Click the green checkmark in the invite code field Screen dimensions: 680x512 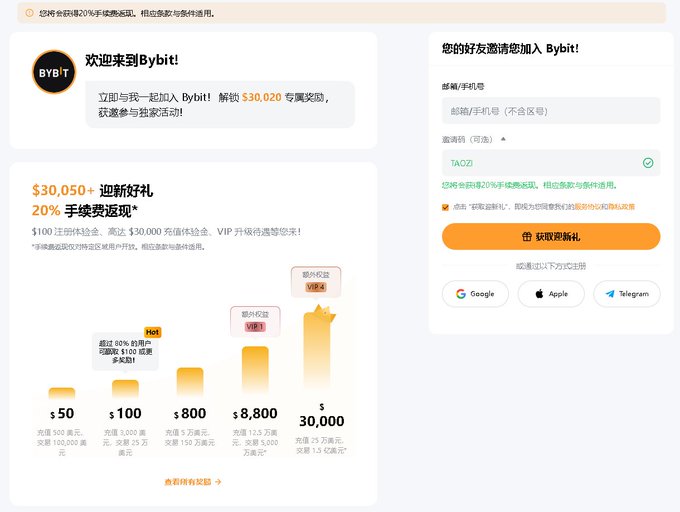point(648,163)
